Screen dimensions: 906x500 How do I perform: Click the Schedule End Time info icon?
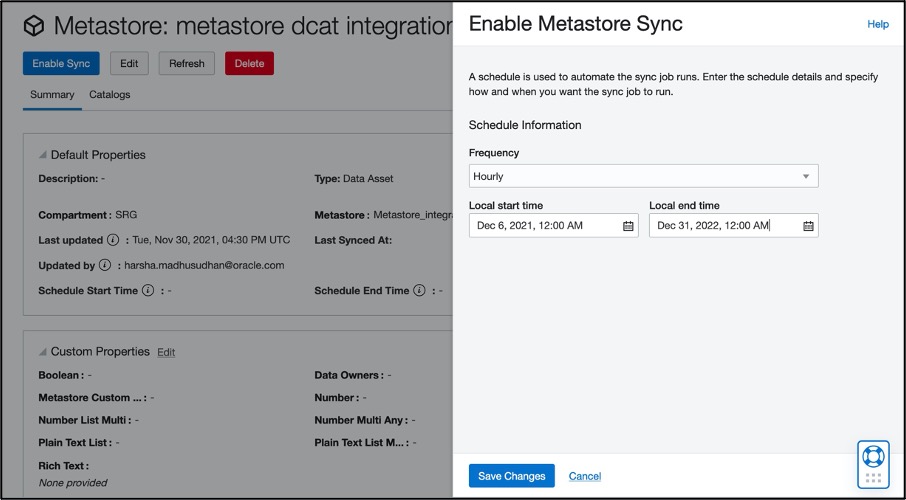click(x=419, y=291)
